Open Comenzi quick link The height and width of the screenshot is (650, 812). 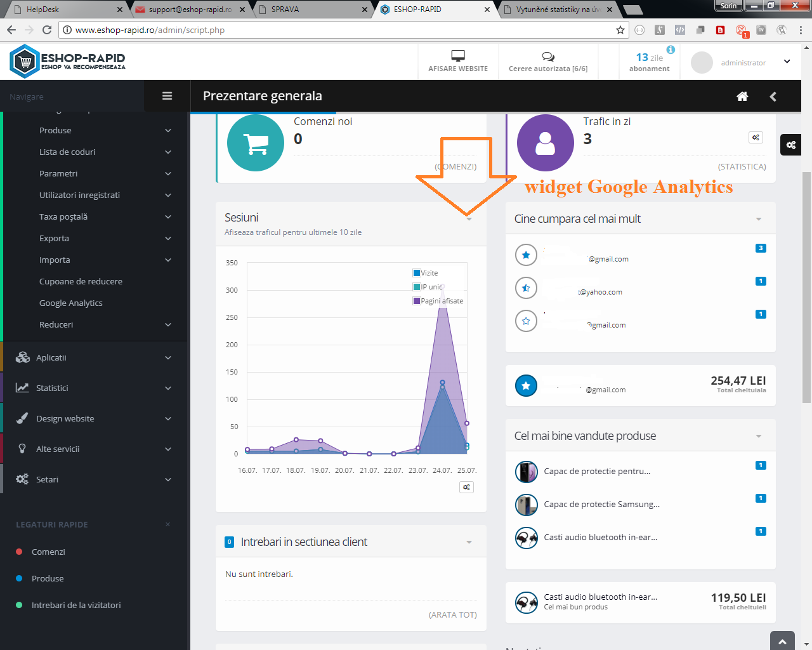48,552
